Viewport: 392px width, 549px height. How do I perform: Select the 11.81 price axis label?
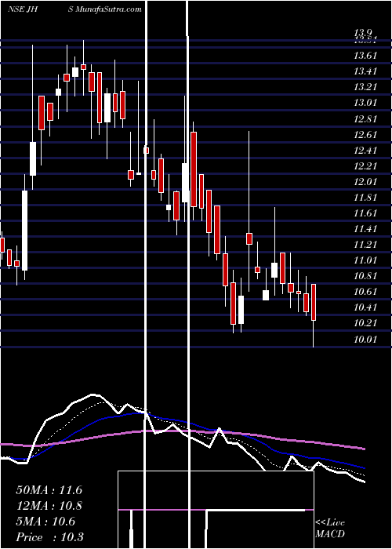pyautogui.click(x=365, y=198)
